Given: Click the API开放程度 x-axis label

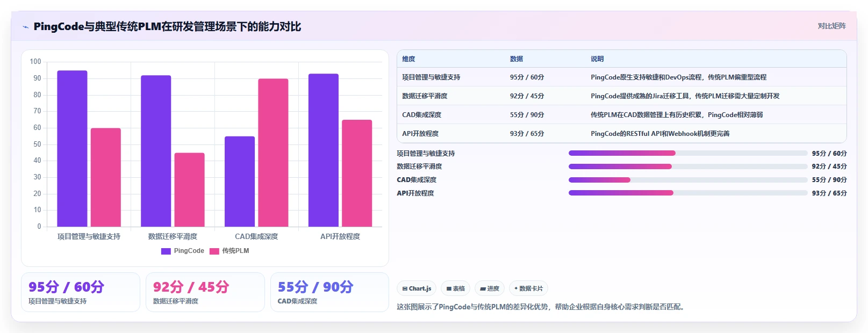Looking at the screenshot, I should [340, 236].
